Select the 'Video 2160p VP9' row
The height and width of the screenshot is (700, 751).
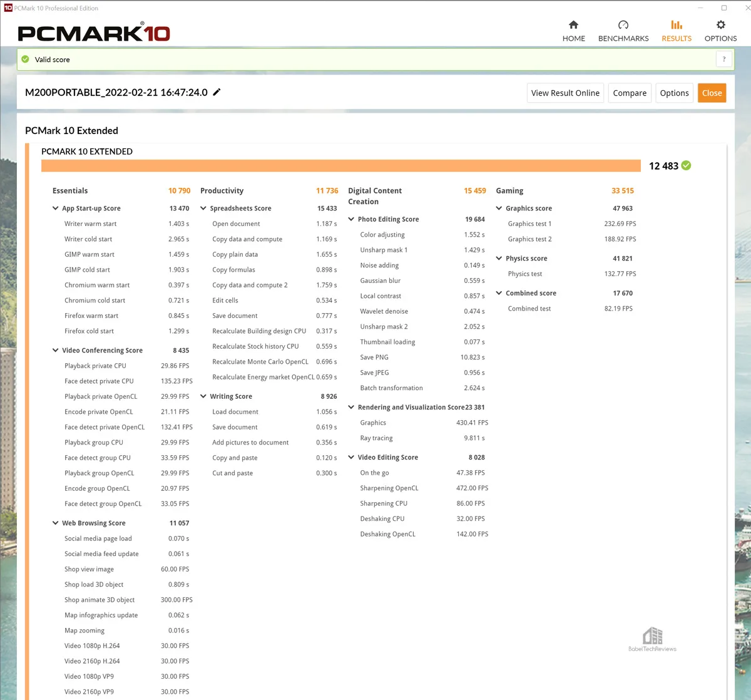pyautogui.click(x=126, y=692)
